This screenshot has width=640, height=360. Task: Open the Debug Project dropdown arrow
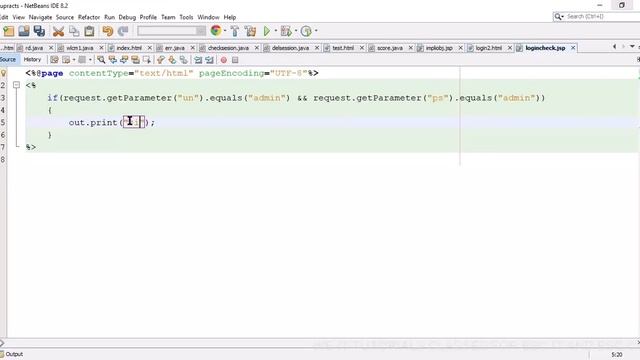pyautogui.click(x=296, y=31)
